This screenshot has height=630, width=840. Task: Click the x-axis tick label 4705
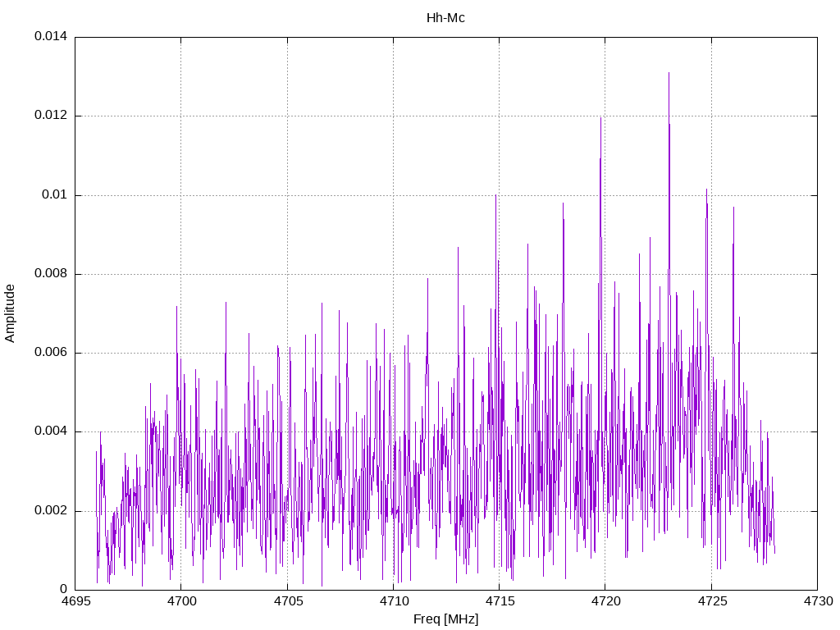[x=287, y=601]
